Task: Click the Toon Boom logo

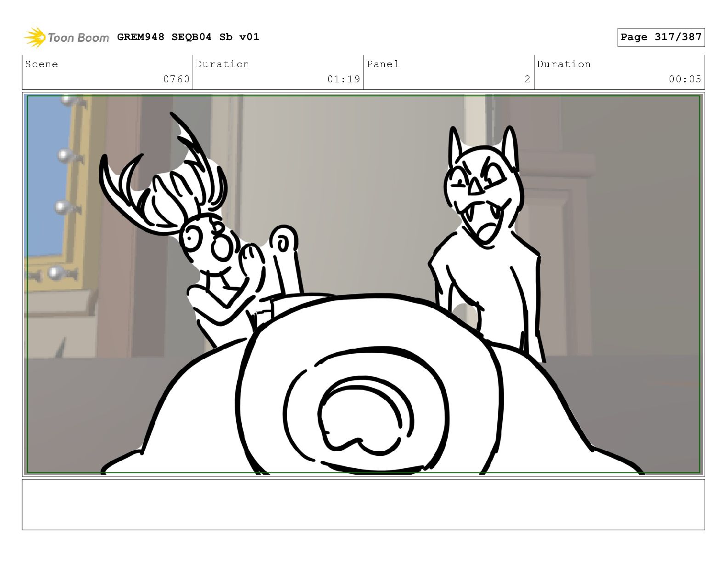Action: coord(67,37)
